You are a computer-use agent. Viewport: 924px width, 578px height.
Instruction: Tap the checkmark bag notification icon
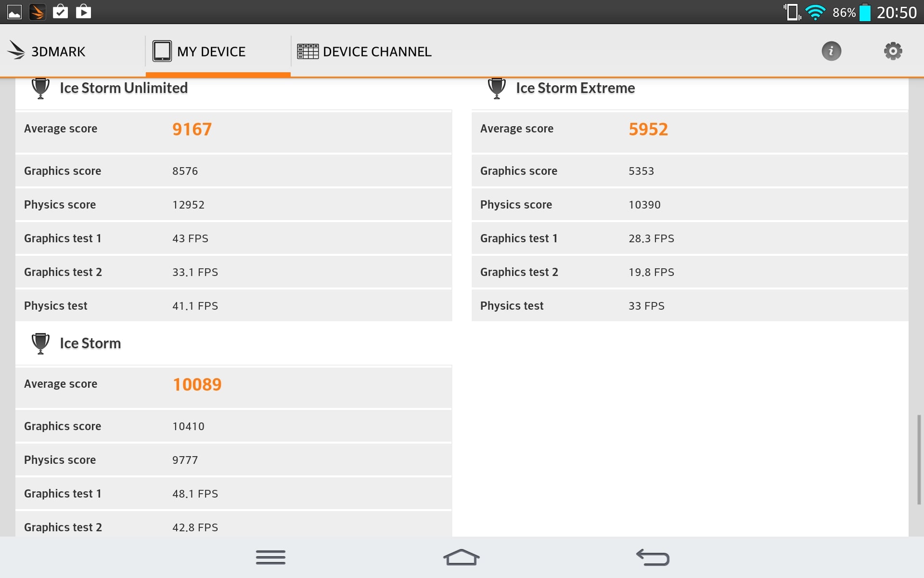[x=60, y=12]
